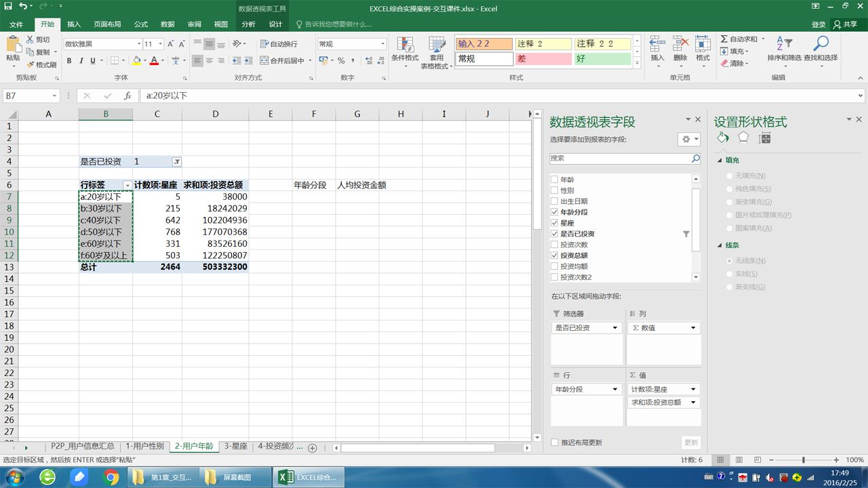
Task: Open dropdown of 求和项:投资总额 in values area
Action: 693,403
